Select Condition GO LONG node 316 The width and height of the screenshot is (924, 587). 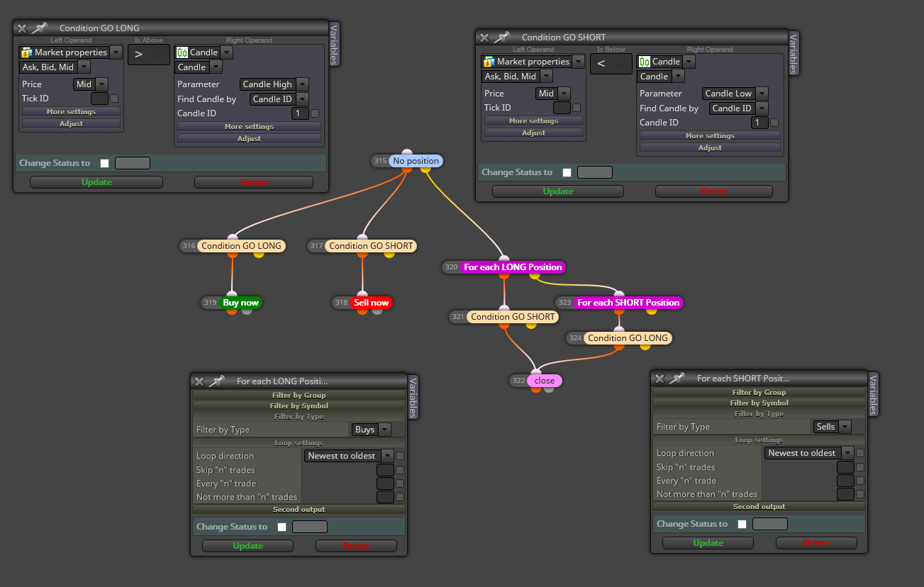241,246
